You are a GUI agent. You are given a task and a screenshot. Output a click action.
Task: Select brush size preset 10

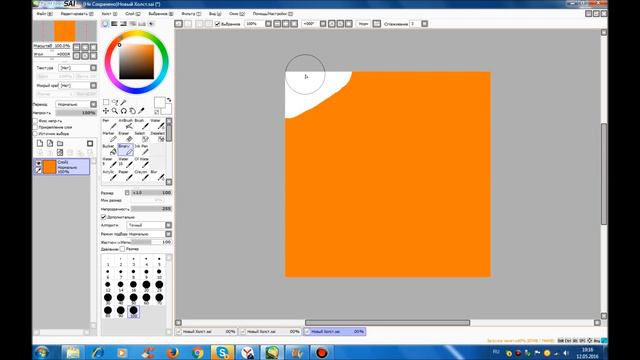point(159,273)
